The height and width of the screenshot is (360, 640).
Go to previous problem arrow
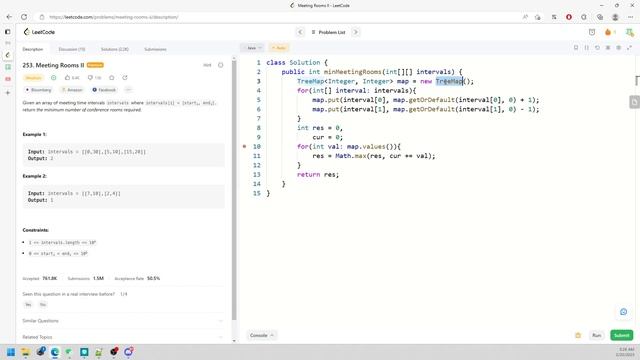(300, 32)
